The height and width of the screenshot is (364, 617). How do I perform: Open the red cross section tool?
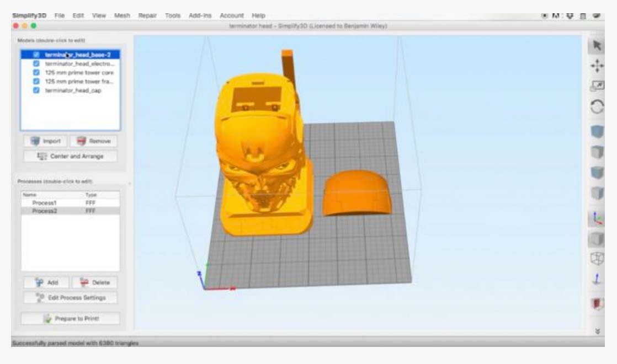point(597,303)
